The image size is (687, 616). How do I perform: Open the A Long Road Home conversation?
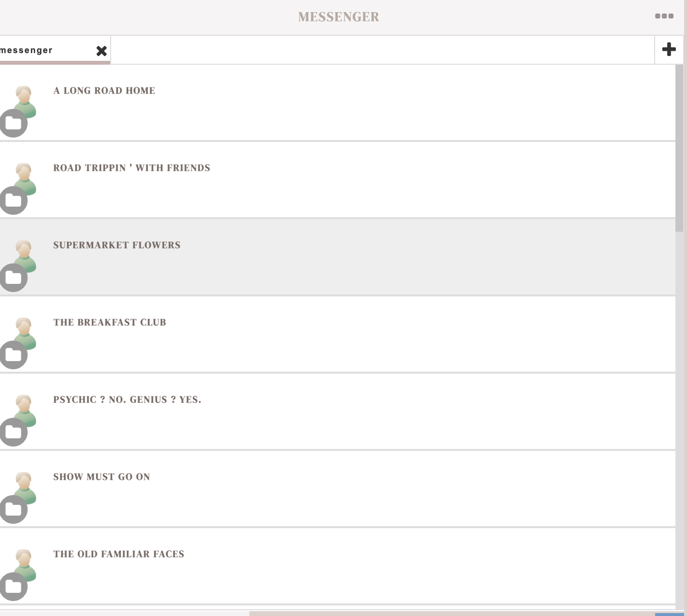338,103
